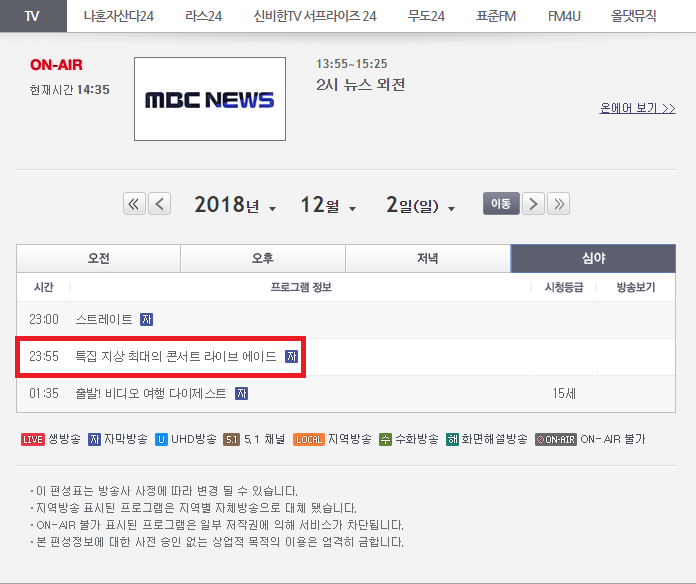Image resolution: width=696 pixels, height=584 pixels.
Task: Click subtitle icon beside 스트레이트
Action: tap(147, 320)
